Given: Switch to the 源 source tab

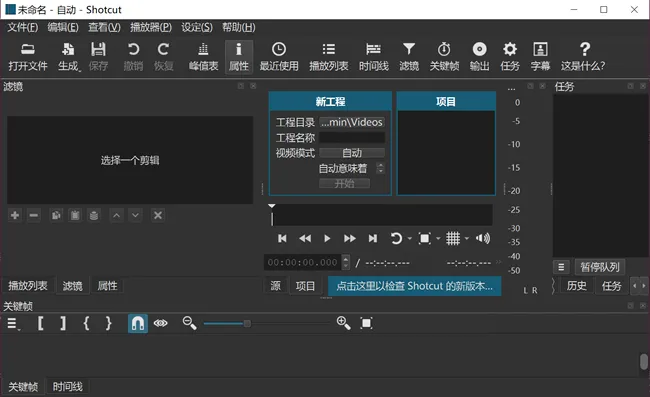Looking at the screenshot, I should (275, 286).
